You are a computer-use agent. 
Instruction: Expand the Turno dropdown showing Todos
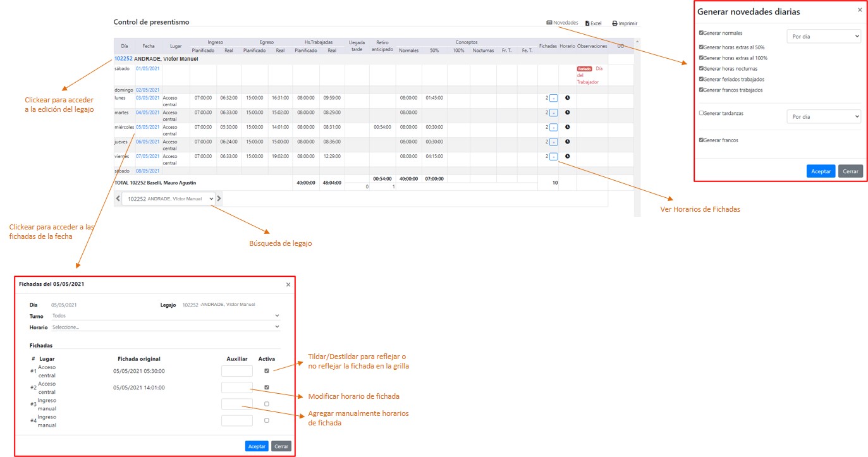[x=166, y=315]
